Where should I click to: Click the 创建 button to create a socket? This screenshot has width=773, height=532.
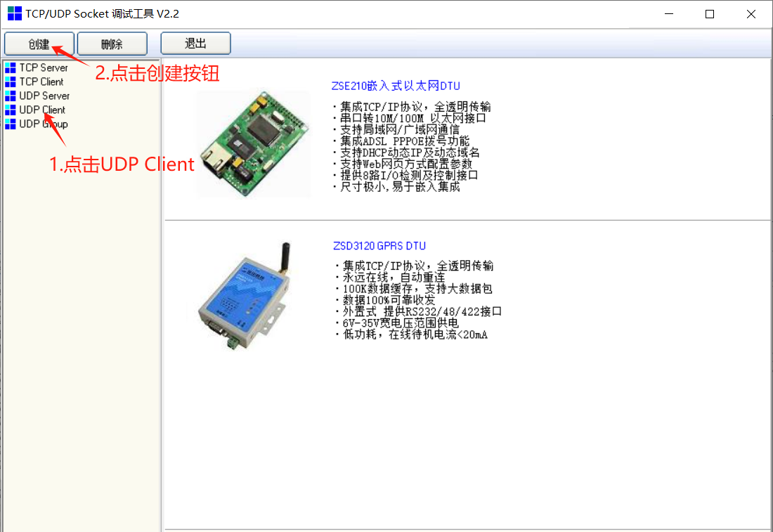(x=39, y=43)
